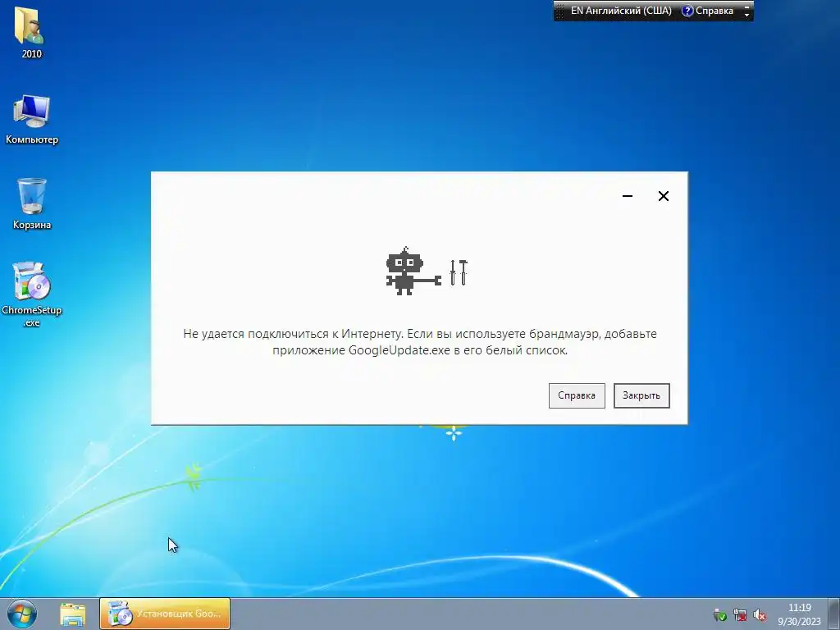Image resolution: width=840 pixels, height=630 pixels.
Task: Open Справка on the language bar
Action: 707,11
